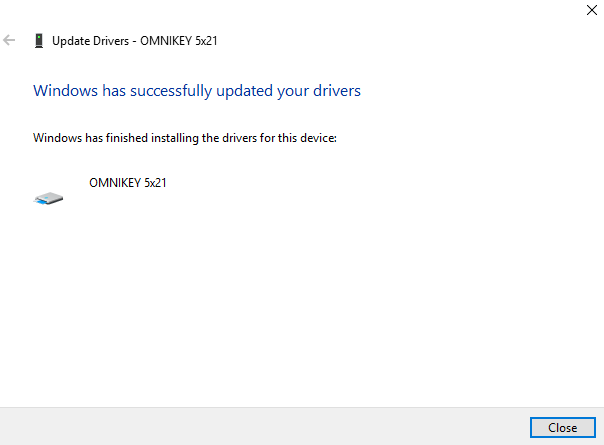Click "5x21" in the device name label
Screen dimensions: 604x445
click(155, 183)
